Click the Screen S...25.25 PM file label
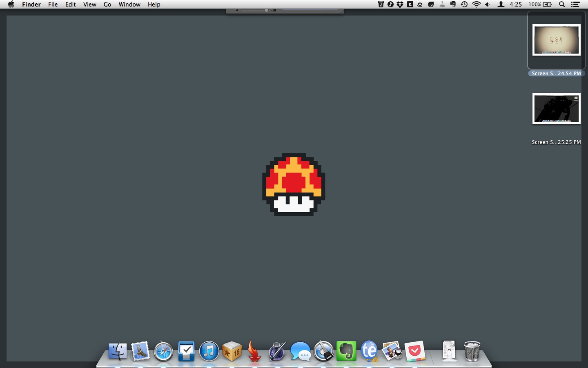This screenshot has height=368, width=588. pyautogui.click(x=556, y=142)
